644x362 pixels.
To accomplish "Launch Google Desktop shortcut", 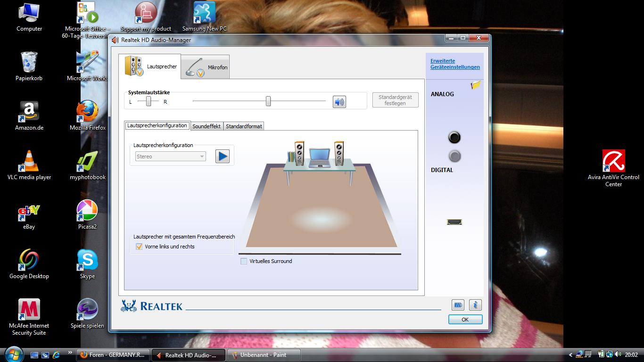I will [29, 264].
